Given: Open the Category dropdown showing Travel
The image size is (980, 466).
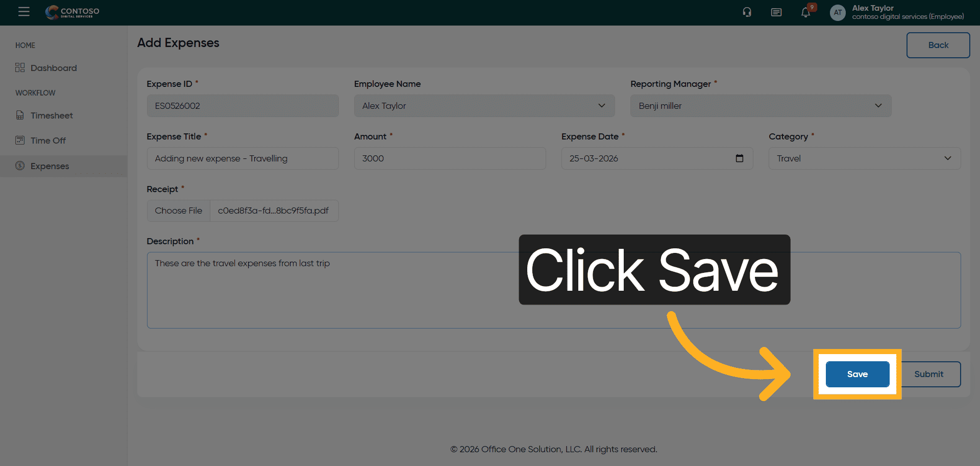Looking at the screenshot, I should click(x=865, y=158).
